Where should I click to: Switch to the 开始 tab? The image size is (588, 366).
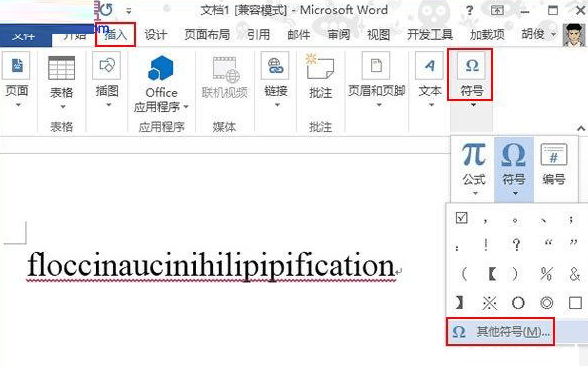pos(74,36)
